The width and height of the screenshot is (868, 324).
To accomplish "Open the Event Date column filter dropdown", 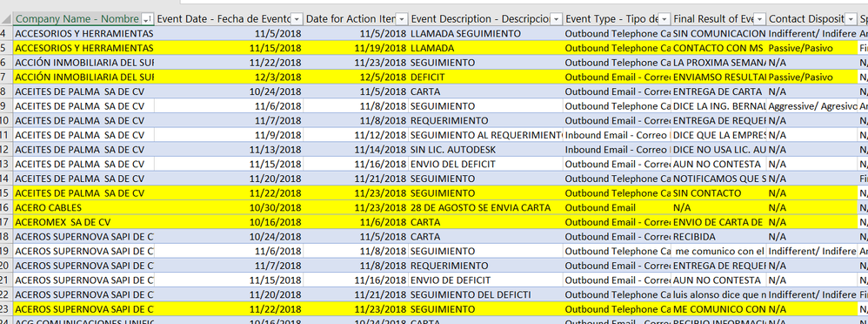I will pyautogui.click(x=297, y=19).
